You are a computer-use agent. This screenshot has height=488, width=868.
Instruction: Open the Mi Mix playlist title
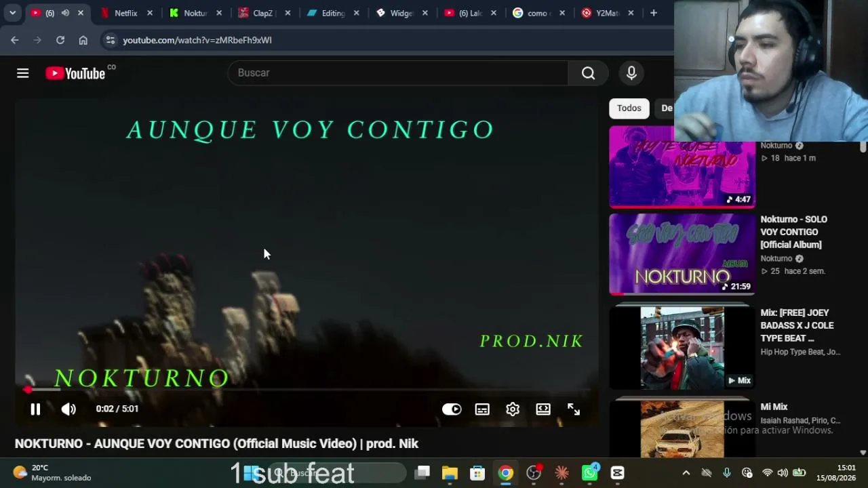[774, 407]
